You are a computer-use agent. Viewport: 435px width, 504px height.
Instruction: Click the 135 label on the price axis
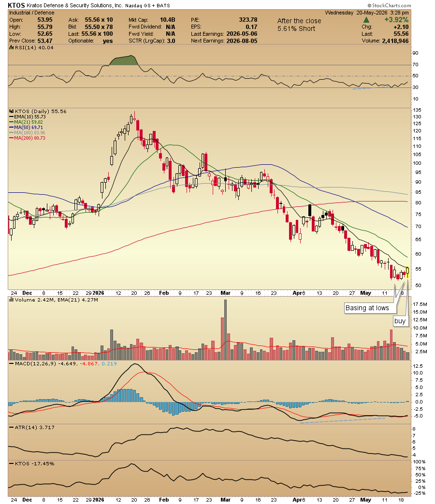417,110
